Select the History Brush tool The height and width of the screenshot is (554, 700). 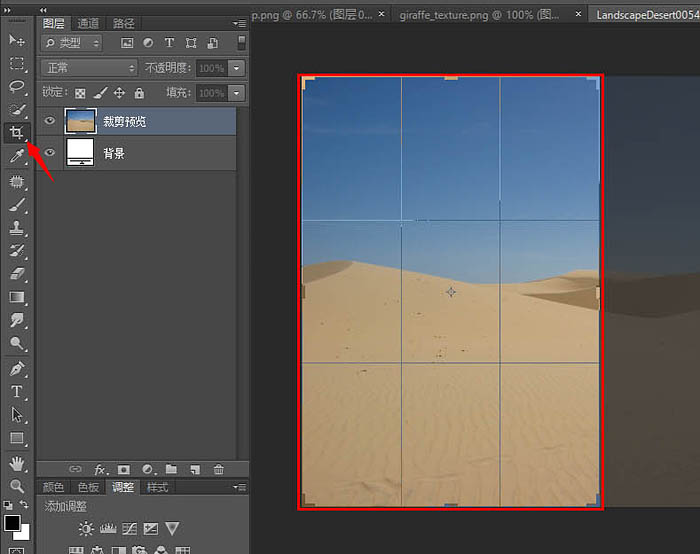pyautogui.click(x=17, y=251)
